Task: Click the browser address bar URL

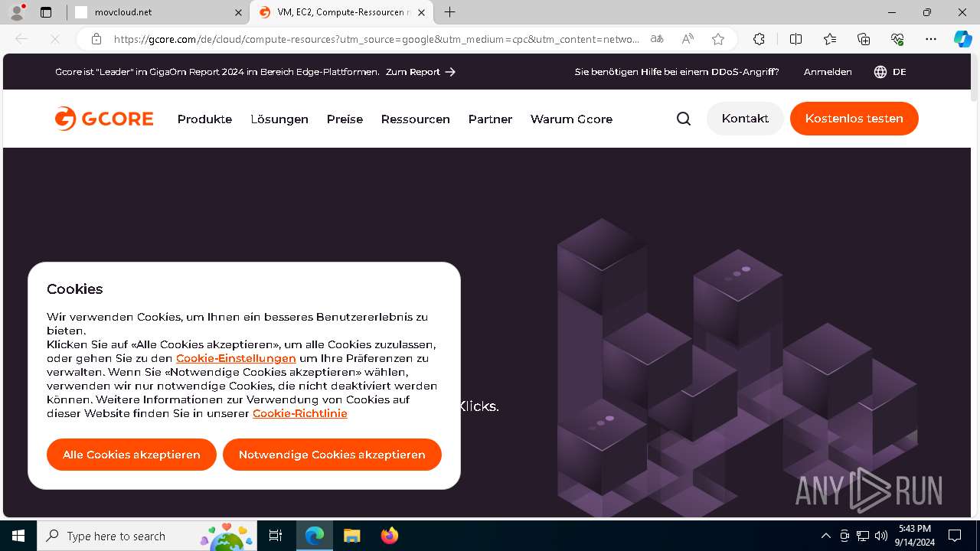Action: coord(377,39)
